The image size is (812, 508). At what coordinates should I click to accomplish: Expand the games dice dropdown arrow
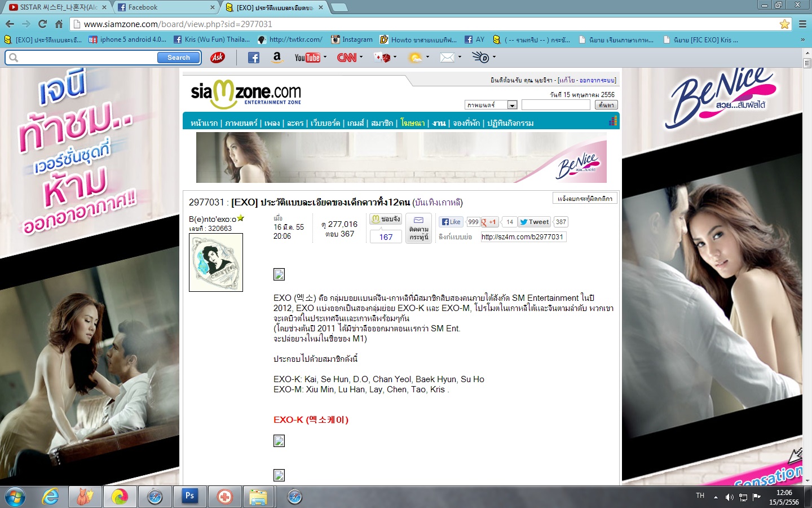click(x=395, y=57)
